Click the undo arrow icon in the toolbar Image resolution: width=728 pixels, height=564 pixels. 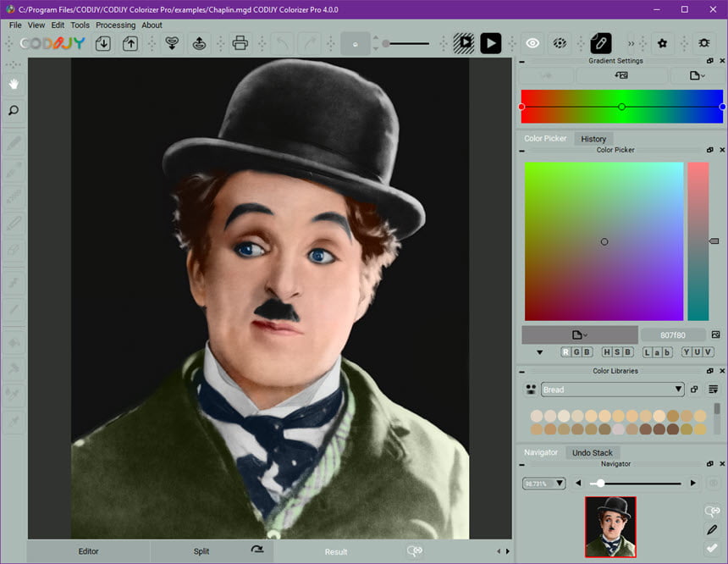283,44
